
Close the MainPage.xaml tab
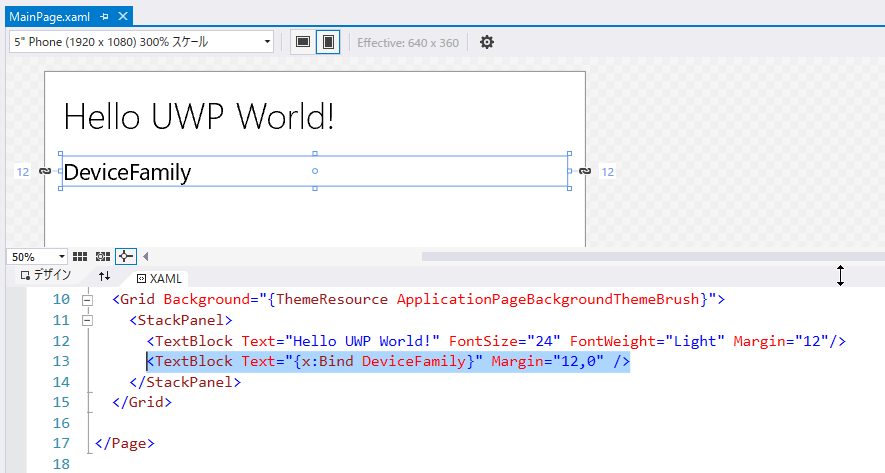pyautogui.click(x=122, y=16)
